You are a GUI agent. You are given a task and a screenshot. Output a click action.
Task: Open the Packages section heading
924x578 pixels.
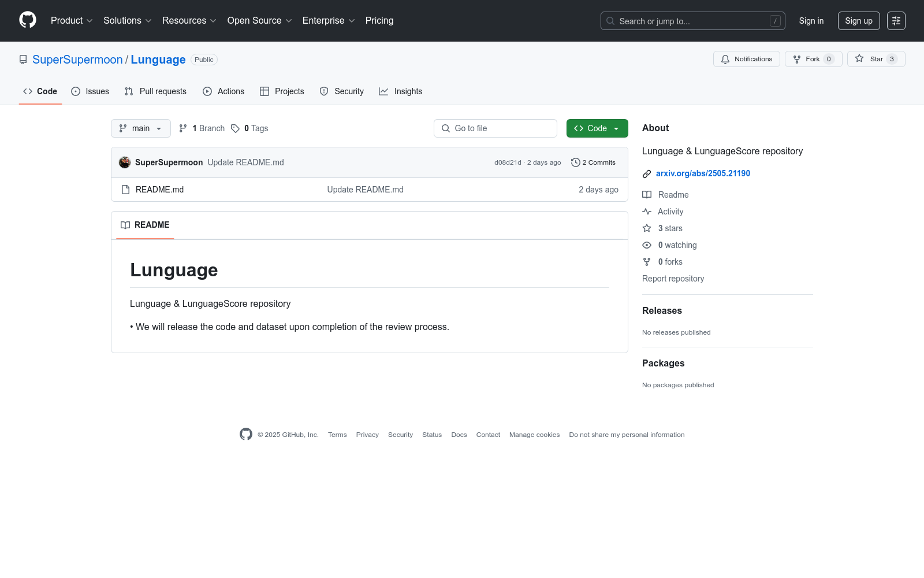tap(663, 363)
